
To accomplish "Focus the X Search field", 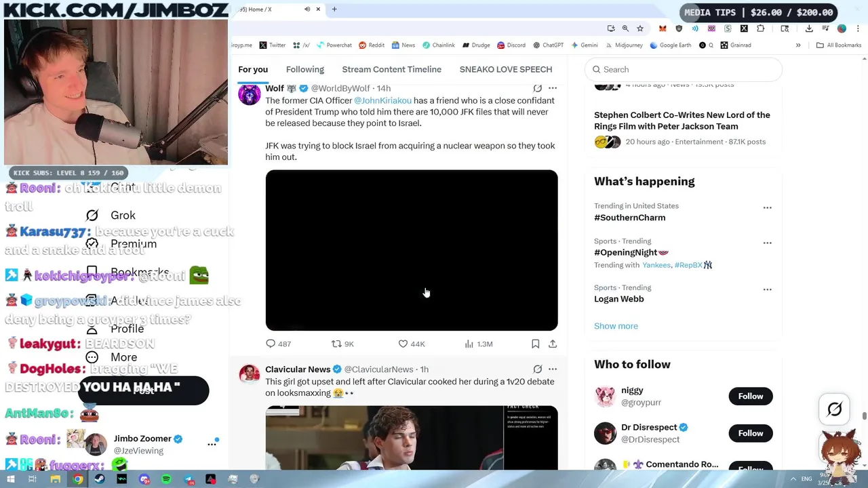I will (684, 69).
